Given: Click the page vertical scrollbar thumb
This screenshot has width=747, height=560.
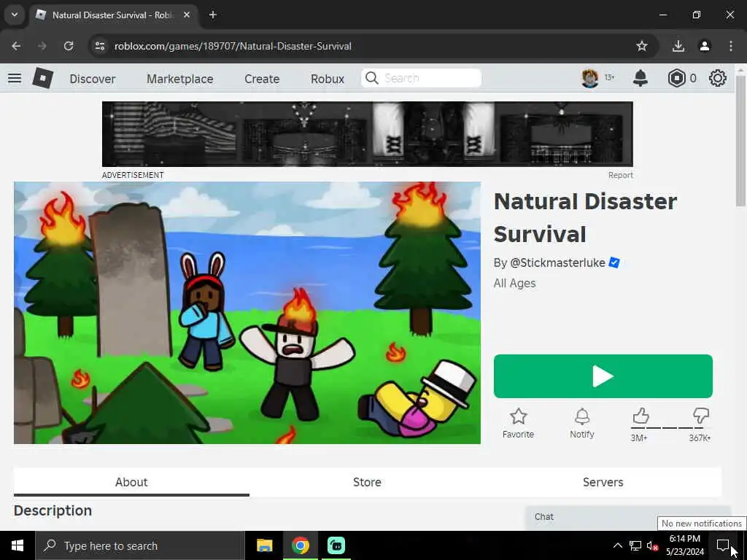Looking at the screenshot, I should click(x=740, y=141).
